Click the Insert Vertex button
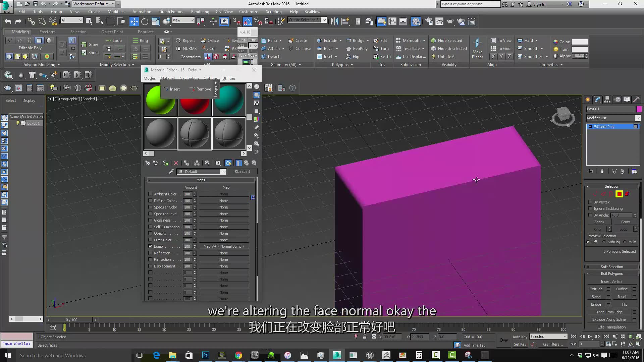644x362 pixels. tap(611, 282)
